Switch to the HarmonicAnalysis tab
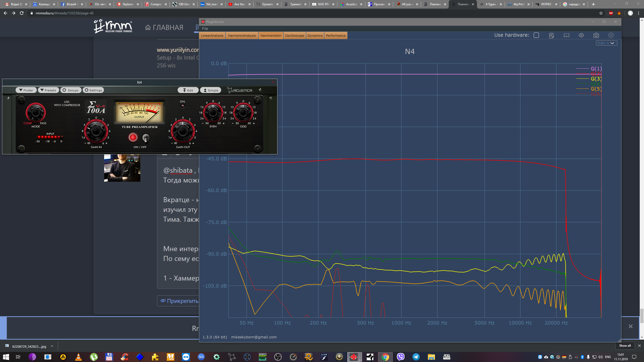Viewport: 644px width, 362px height. point(242,35)
